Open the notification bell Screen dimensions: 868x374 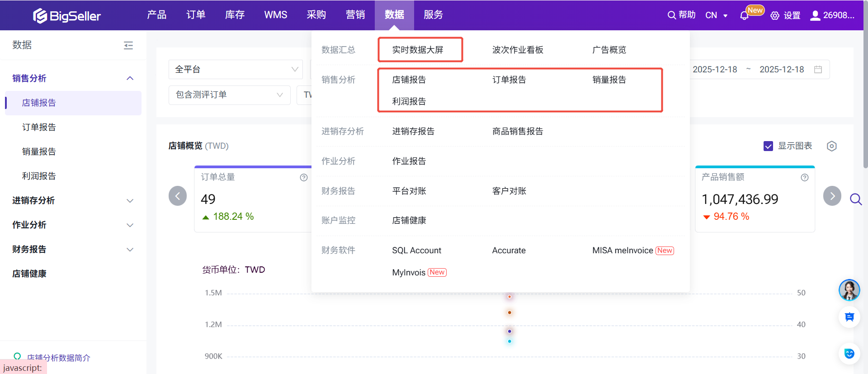[744, 16]
